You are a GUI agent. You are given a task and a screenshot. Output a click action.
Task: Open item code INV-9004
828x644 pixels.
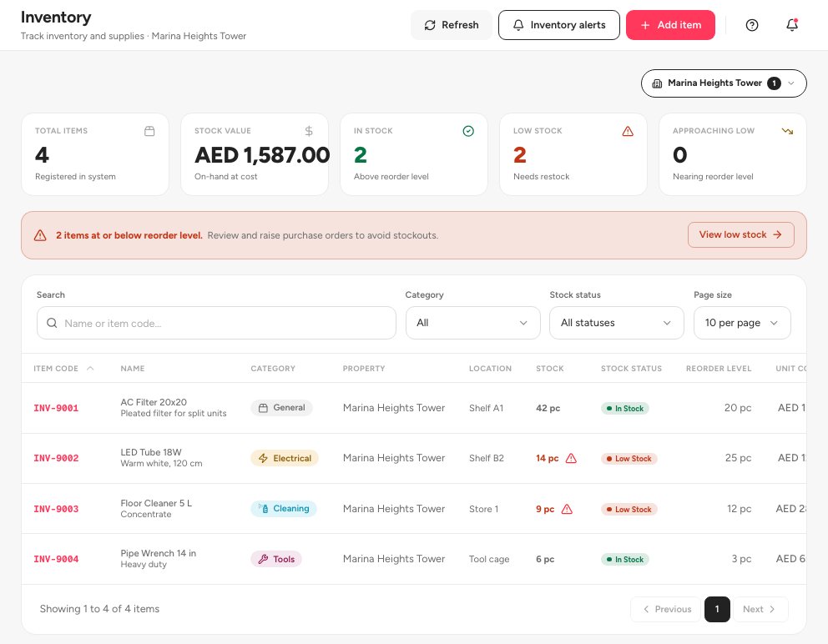pyautogui.click(x=56, y=559)
